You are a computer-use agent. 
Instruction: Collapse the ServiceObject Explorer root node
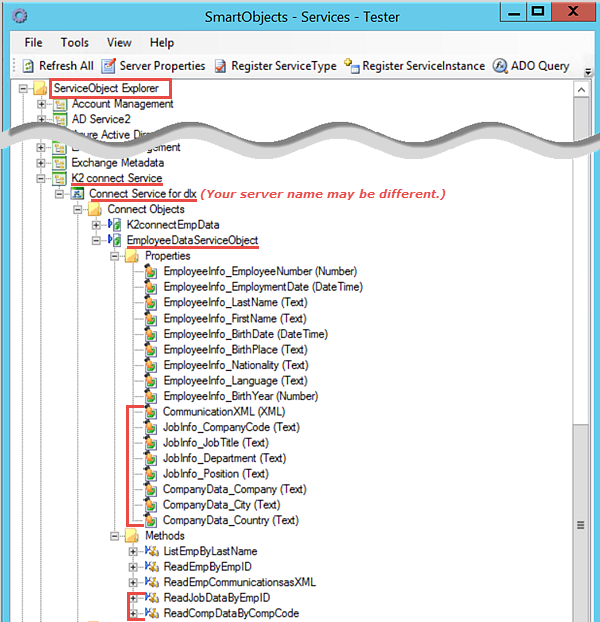(x=24, y=89)
